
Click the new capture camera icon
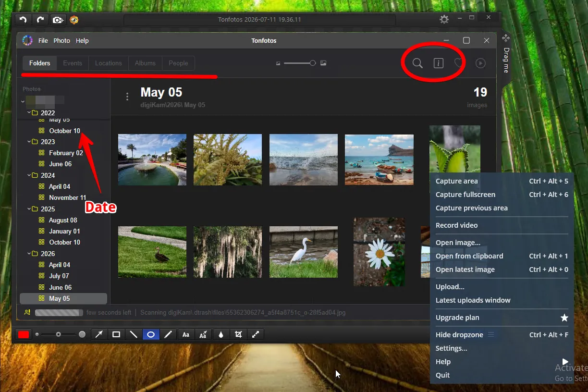point(58,20)
